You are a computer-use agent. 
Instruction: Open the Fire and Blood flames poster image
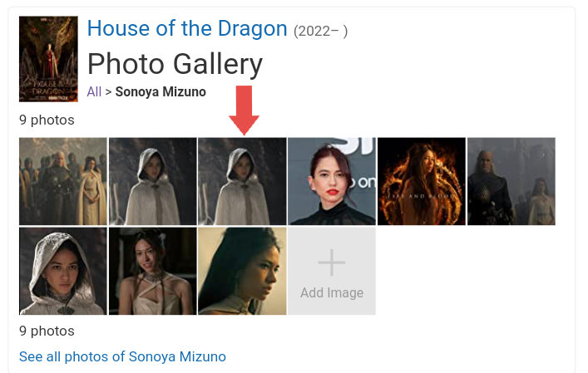click(x=421, y=181)
